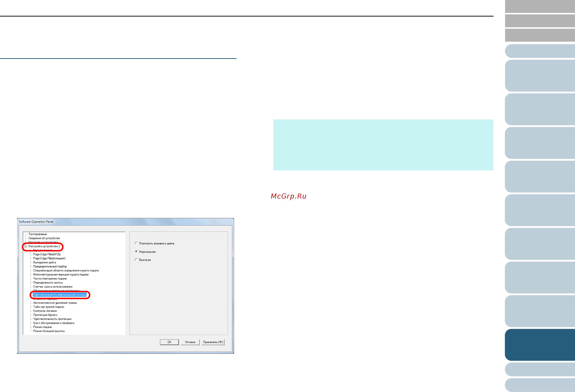575x392 pixels.
Task: Open the Тестирование tree item
Action: pos(38,234)
